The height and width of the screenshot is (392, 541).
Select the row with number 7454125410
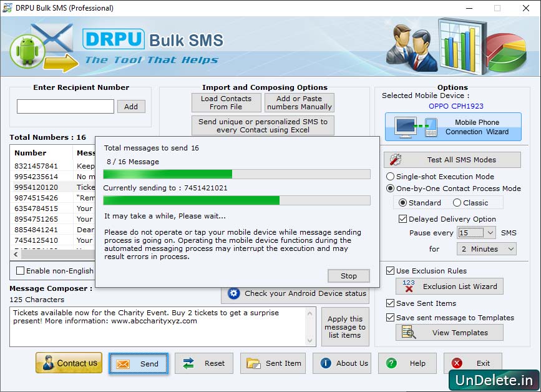click(53, 240)
